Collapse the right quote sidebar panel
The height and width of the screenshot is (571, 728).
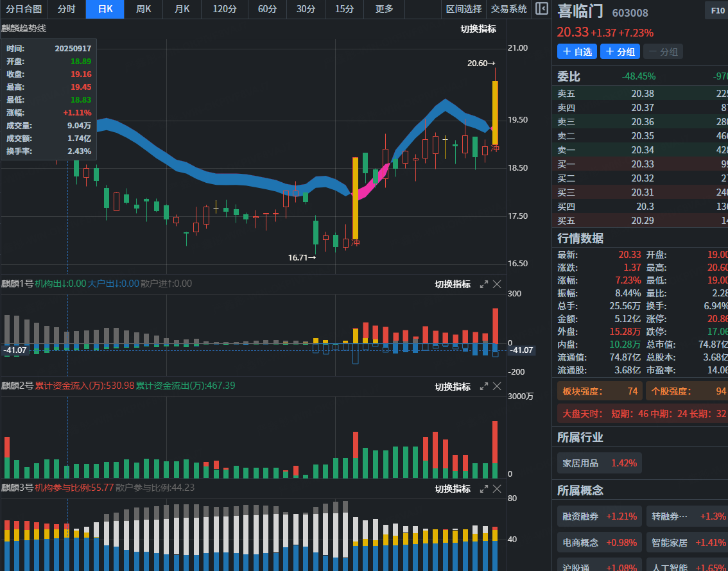[542, 9]
